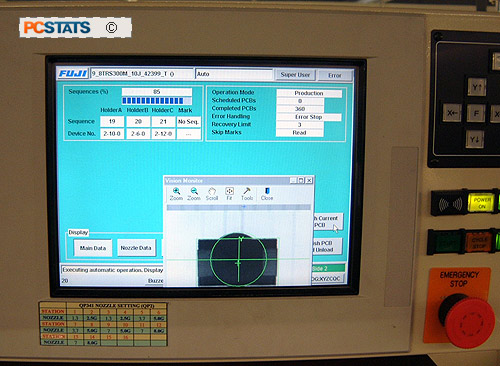This screenshot has width=500, height=366.
Task: Click device number 2-10-0
Action: 112,134
